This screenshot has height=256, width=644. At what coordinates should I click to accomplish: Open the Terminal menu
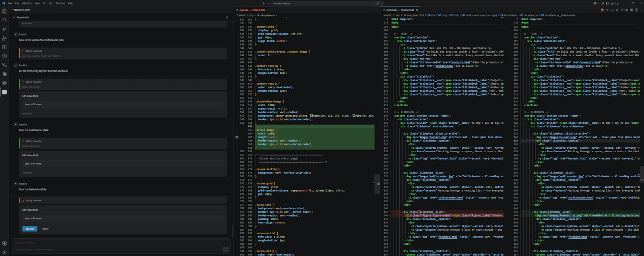[x=60, y=3]
